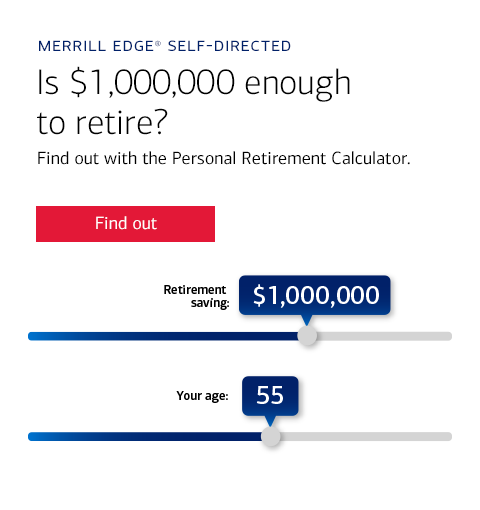Image resolution: width=480 pixels, height=510 pixels.
Task: Click the pointer arrow beneath the 55 bubble
Action: [270, 421]
